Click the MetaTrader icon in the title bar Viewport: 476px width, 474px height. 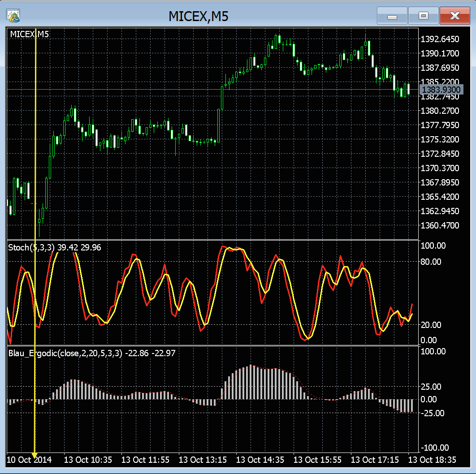tap(13, 16)
